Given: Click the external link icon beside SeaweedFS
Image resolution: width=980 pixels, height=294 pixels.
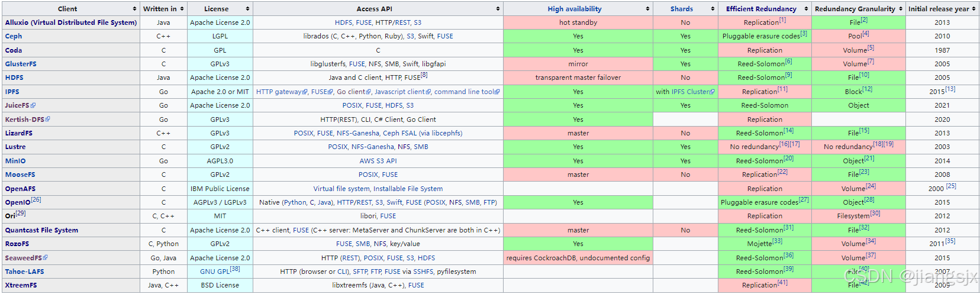Looking at the screenshot, I should point(46,257).
